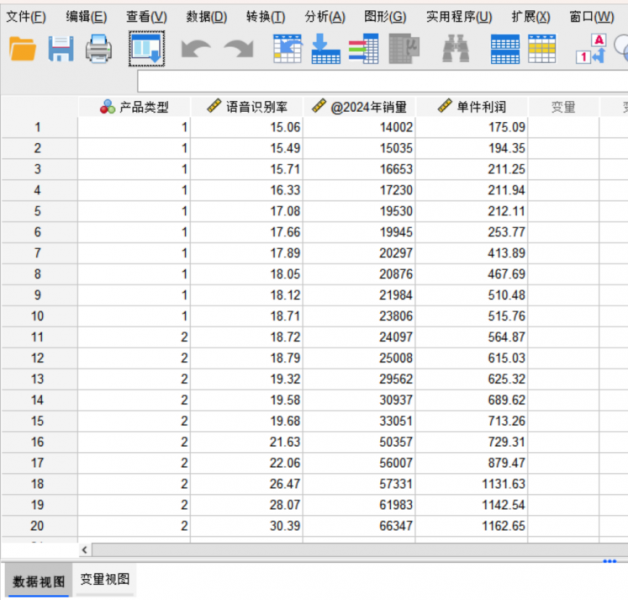The height and width of the screenshot is (600, 628).
Task: Click the Open data file folder icon
Action: point(22,49)
